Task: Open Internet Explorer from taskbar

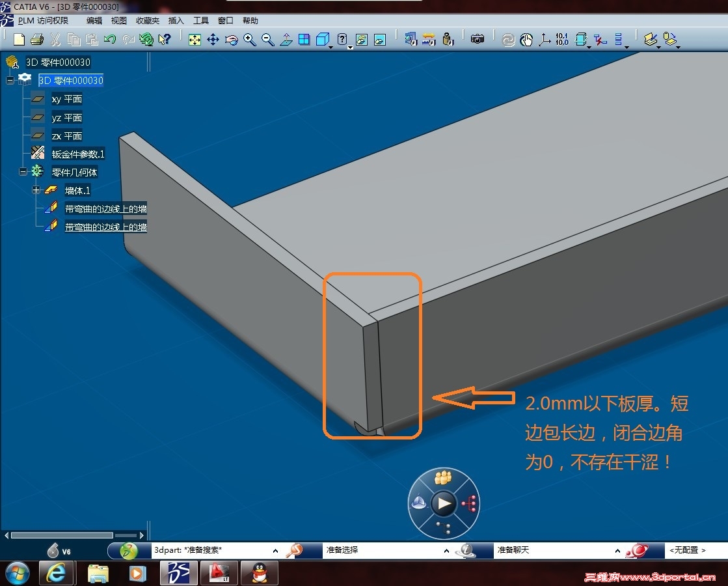Action: tap(56, 573)
